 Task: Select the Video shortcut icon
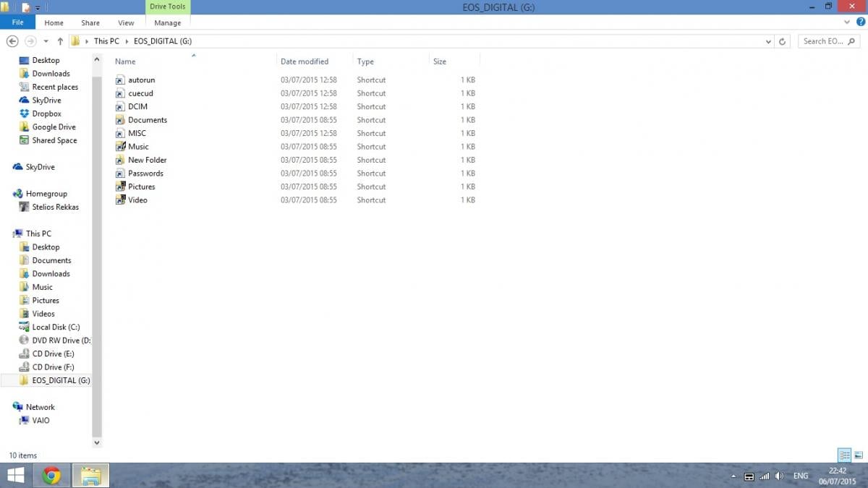[120, 200]
